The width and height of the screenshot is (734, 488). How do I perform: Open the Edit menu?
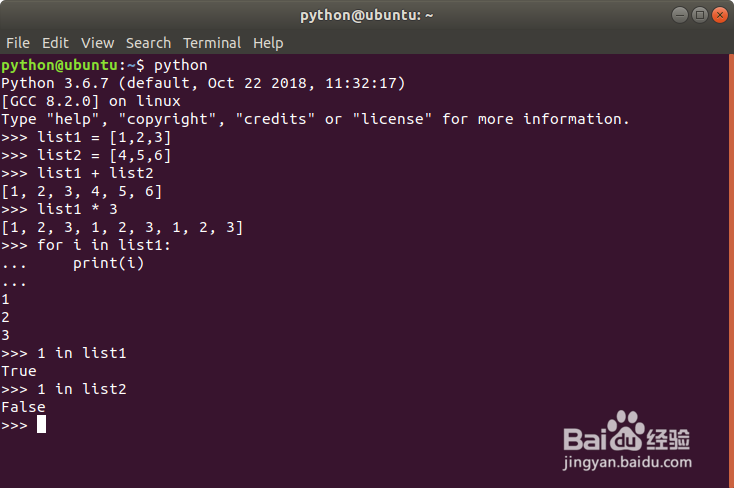(55, 43)
